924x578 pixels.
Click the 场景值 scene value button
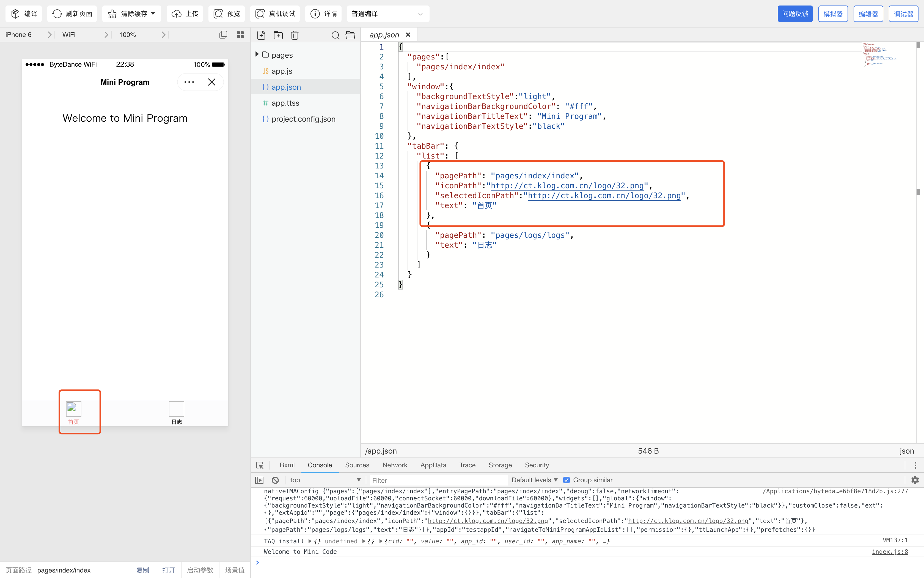pos(235,570)
